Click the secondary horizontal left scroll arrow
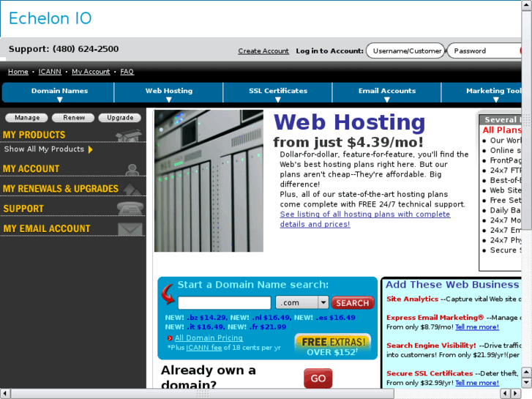This screenshot has height=399, width=532. pos(506,394)
